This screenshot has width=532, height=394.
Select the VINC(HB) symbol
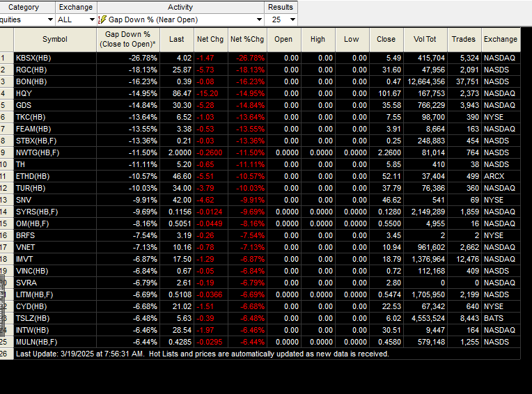point(32,271)
